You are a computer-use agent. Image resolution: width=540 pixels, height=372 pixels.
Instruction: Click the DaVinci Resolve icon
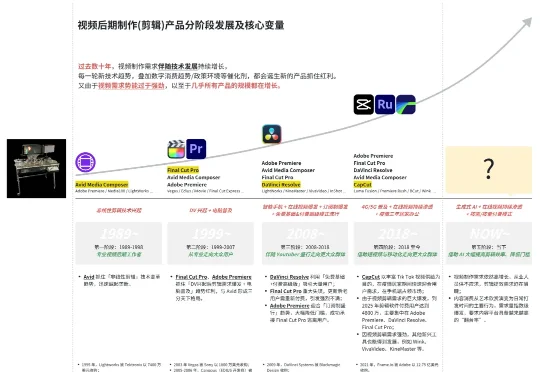click(x=272, y=134)
